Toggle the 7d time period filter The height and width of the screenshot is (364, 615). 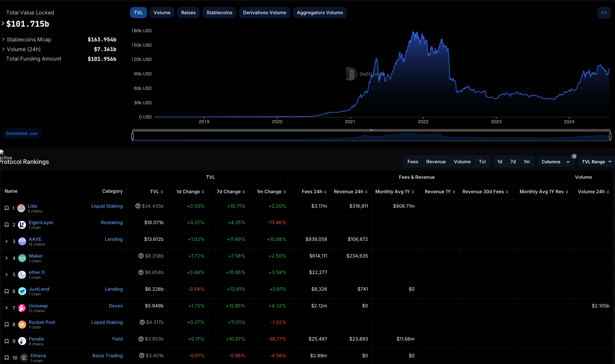(x=513, y=162)
